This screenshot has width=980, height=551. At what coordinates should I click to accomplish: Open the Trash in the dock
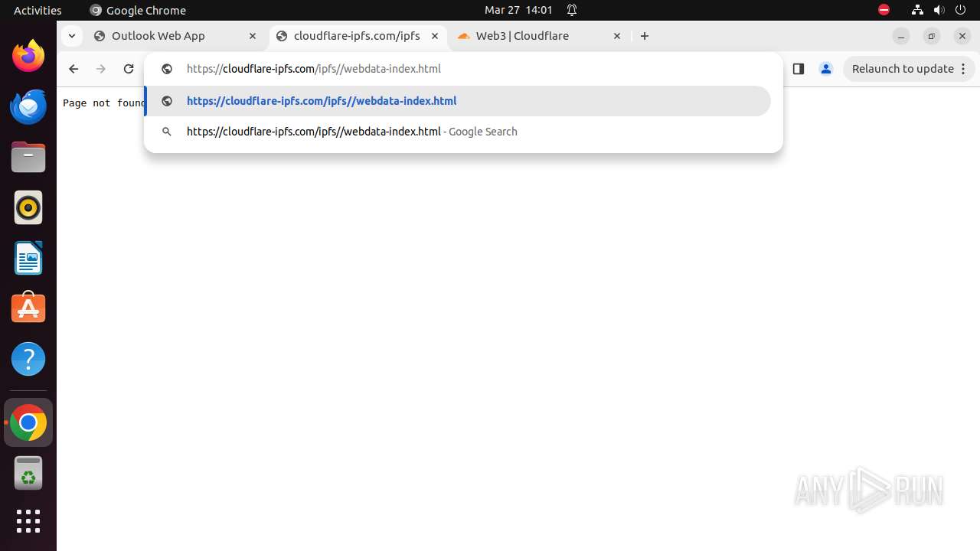[x=28, y=473]
